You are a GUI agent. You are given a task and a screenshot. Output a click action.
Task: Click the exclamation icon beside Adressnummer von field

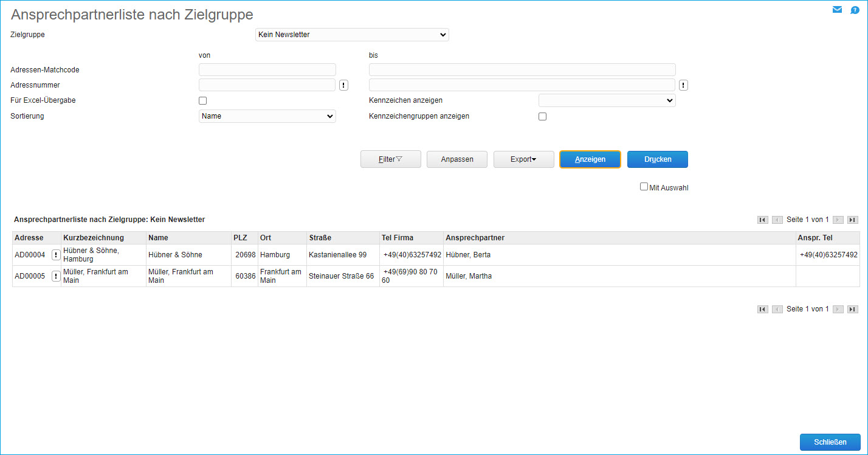[x=343, y=85]
